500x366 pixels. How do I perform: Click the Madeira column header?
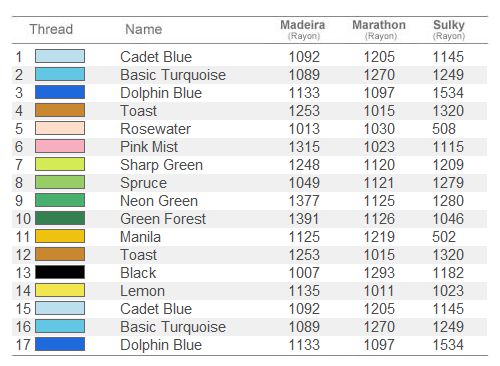(x=303, y=29)
